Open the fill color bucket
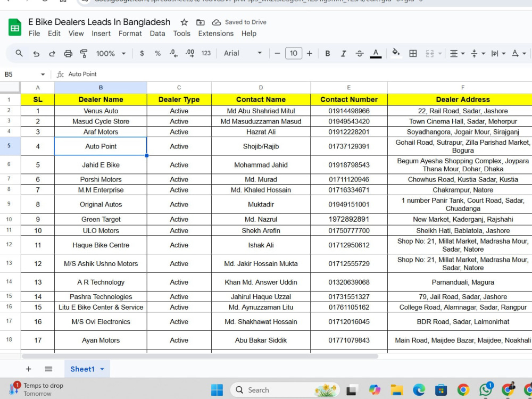 pos(396,53)
